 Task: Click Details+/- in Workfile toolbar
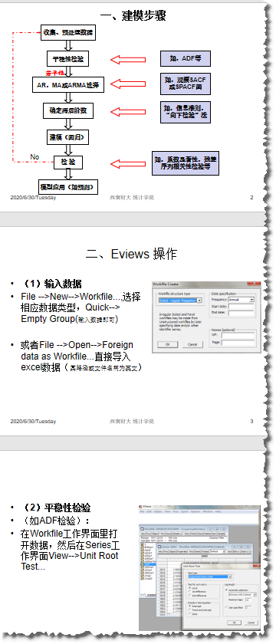click(177, 534)
